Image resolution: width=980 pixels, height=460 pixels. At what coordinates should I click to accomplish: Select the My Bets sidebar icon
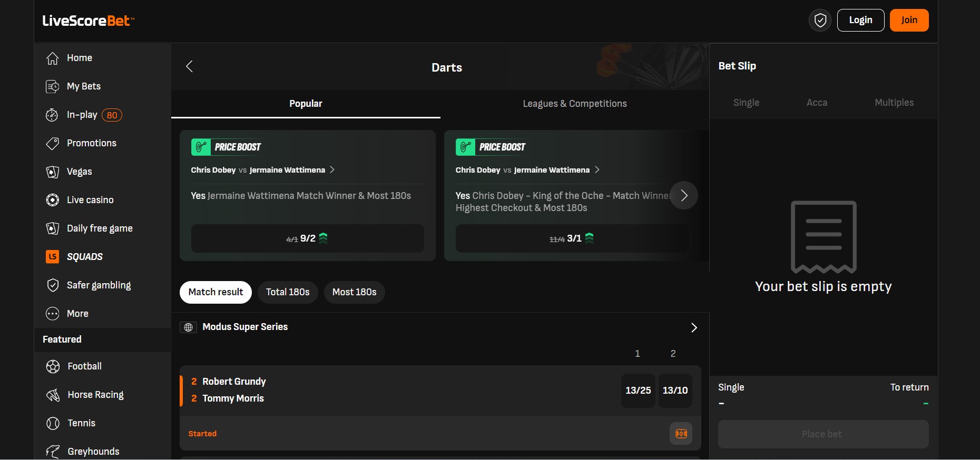pos(84,86)
